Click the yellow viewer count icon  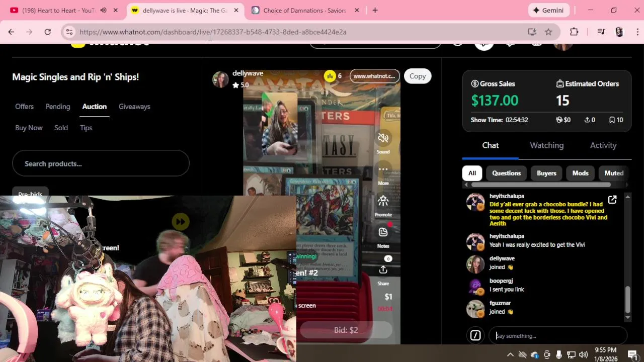click(330, 76)
